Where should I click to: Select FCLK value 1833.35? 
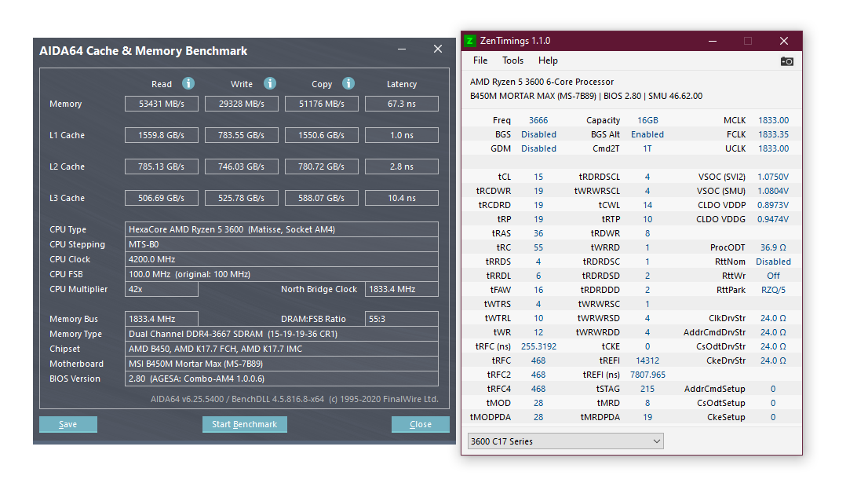tap(773, 134)
